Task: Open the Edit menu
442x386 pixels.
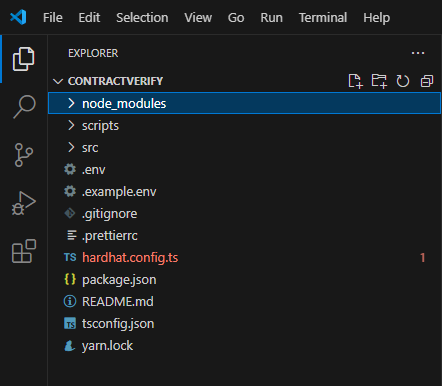Action: tap(89, 17)
